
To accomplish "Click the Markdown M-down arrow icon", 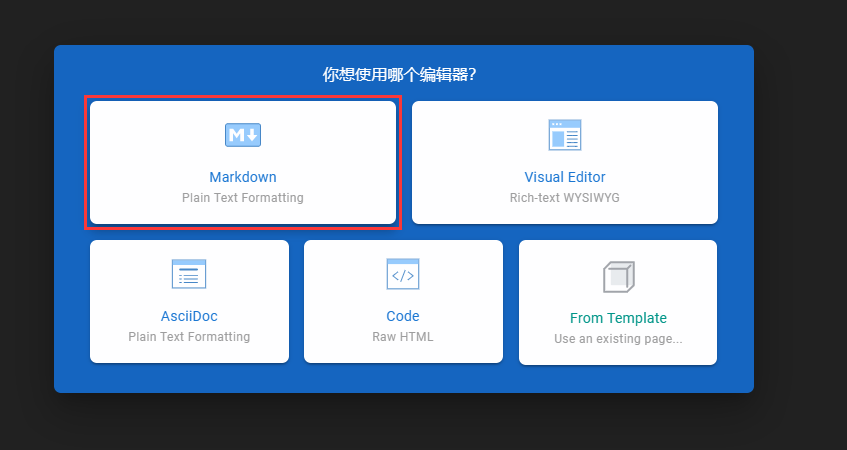I will (x=243, y=135).
